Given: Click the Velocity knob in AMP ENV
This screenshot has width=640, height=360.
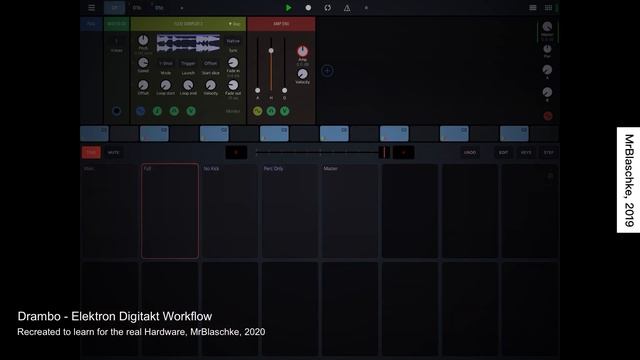Looking at the screenshot, I should pyautogui.click(x=302, y=74).
